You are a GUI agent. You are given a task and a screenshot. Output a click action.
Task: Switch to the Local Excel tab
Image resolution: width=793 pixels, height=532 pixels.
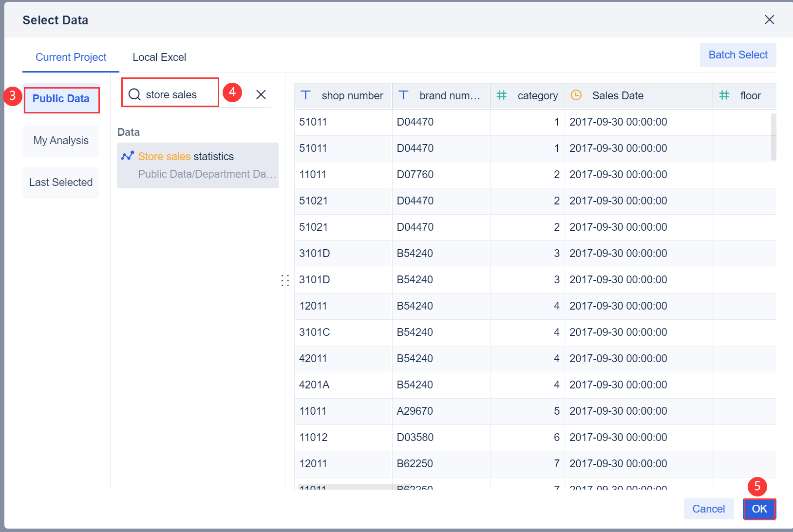click(159, 57)
